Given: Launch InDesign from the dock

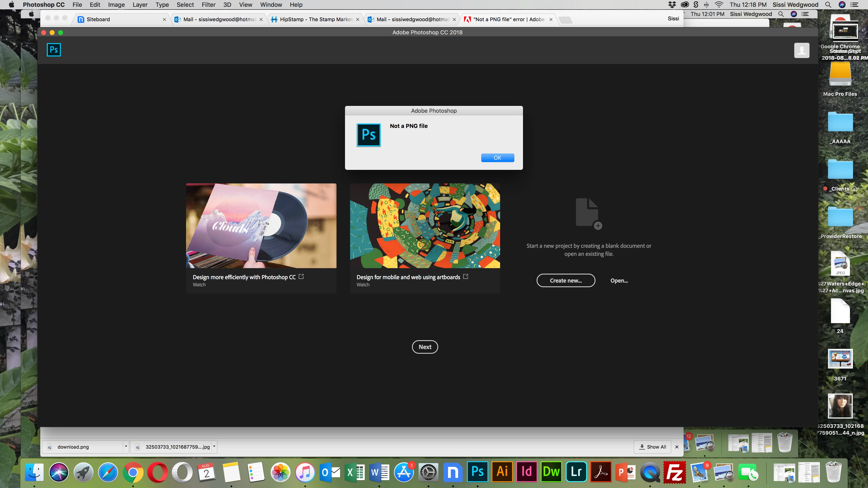Looking at the screenshot, I should point(527,471).
